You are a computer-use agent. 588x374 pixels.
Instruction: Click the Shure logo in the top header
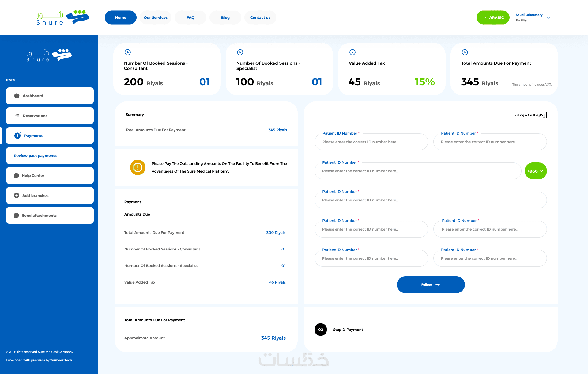(x=63, y=17)
